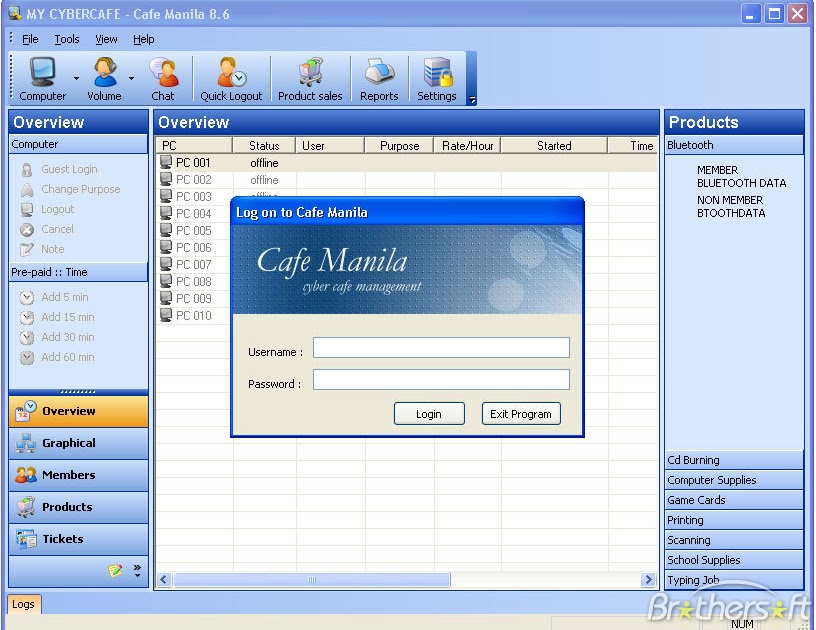Click the Username input field
The width and height of the screenshot is (816, 630).
click(440, 348)
